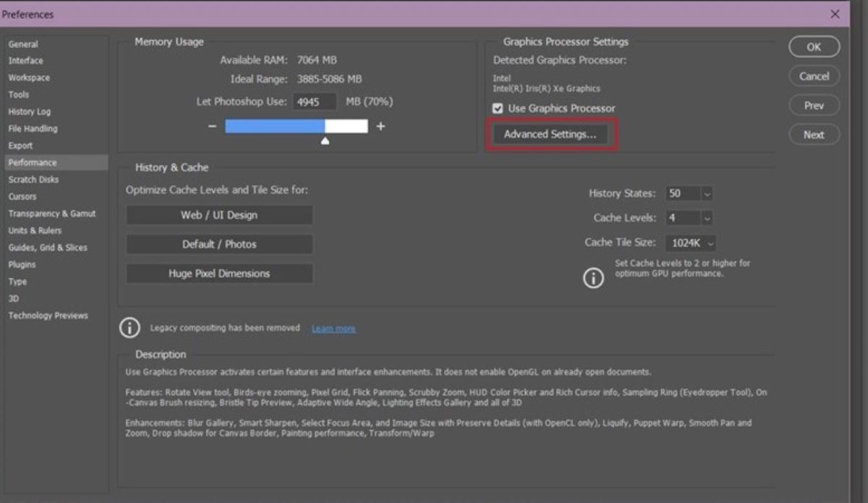Click the Next button
This screenshot has width=868, height=503.
(x=814, y=135)
